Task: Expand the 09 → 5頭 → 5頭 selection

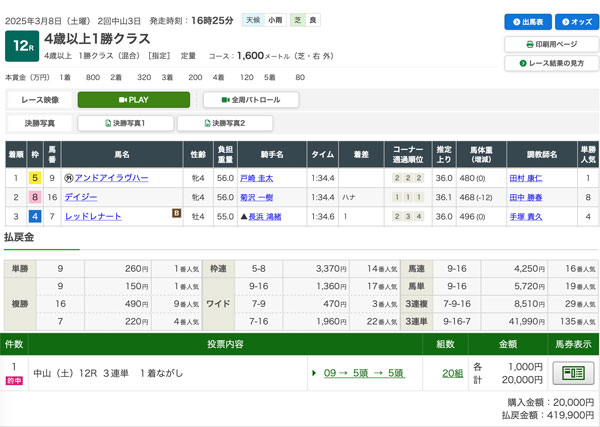Action: pyautogui.click(x=363, y=373)
